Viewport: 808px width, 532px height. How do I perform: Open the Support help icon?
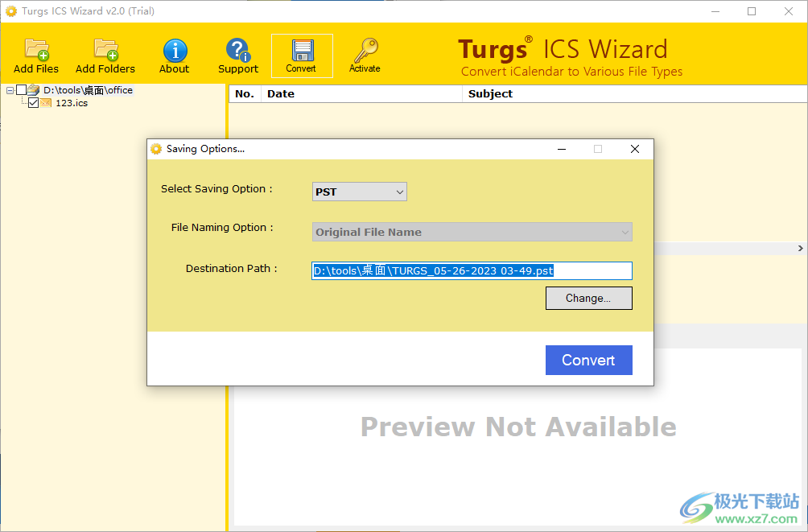click(237, 50)
